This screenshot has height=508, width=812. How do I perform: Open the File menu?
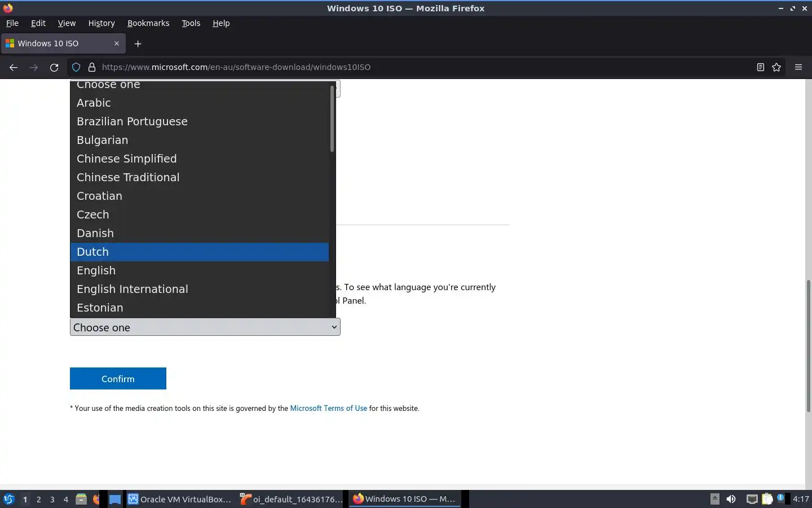click(x=12, y=23)
